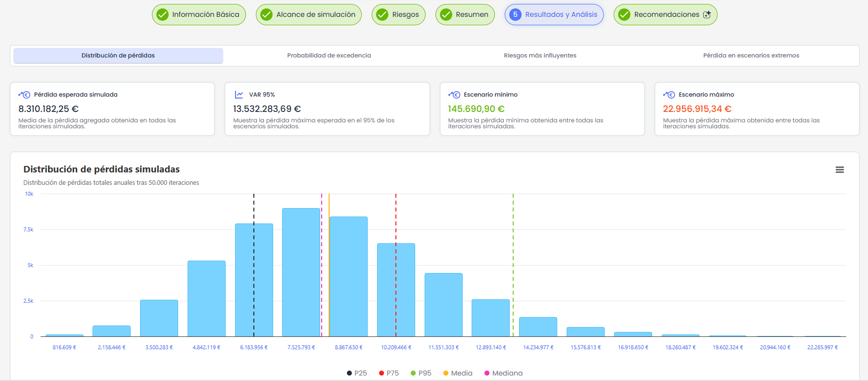
Task: Toggle the P25 series in the legend
Action: pos(357,373)
